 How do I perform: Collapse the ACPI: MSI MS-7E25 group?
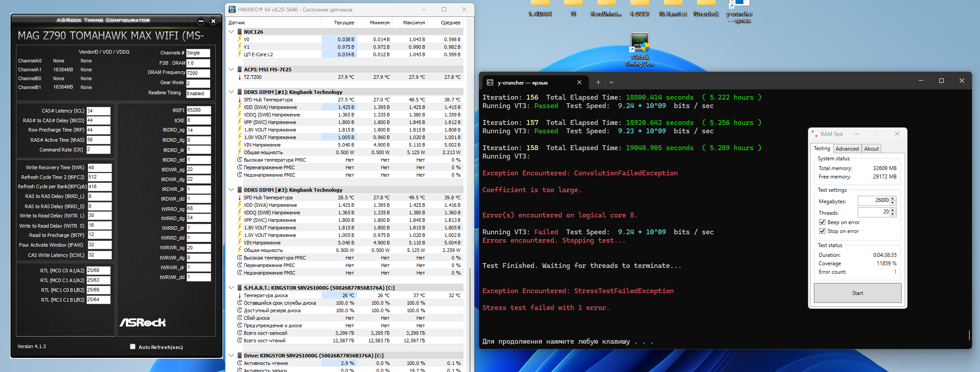[x=231, y=70]
